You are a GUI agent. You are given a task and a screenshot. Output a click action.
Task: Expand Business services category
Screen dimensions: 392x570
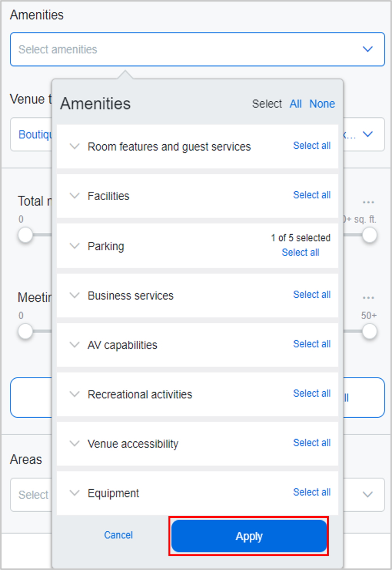(x=75, y=295)
